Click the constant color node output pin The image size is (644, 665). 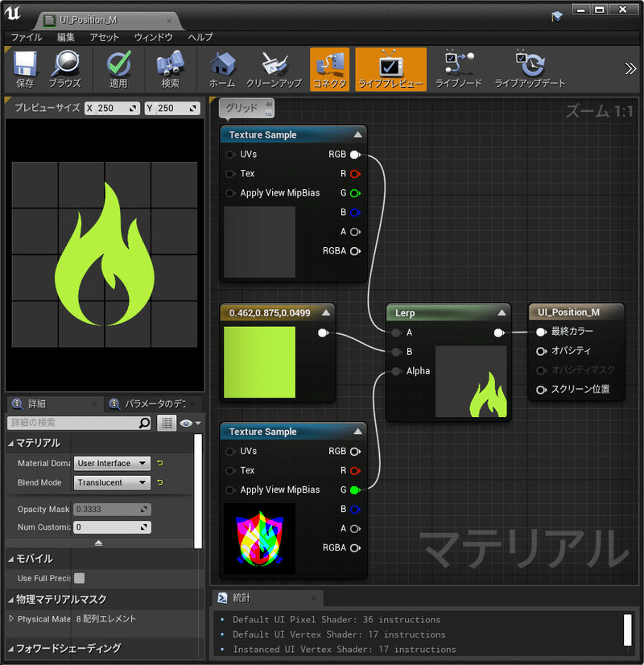pyautogui.click(x=323, y=333)
